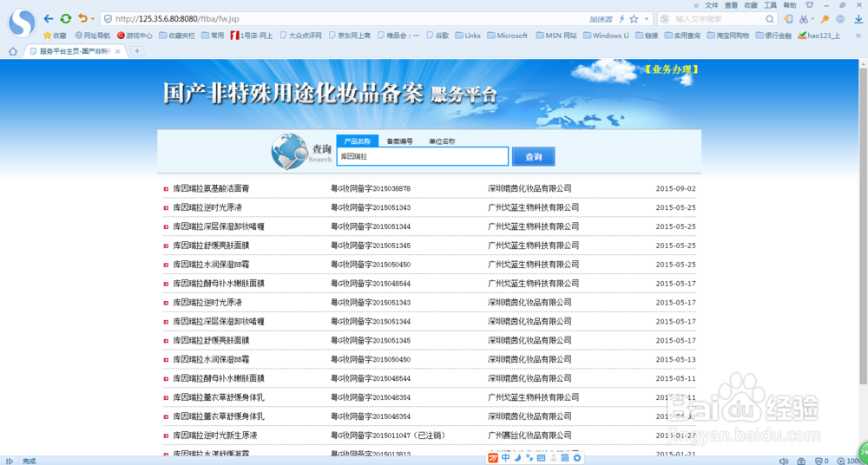Open the 收藏 menu
This screenshot has height=465, width=868.
(751, 5)
